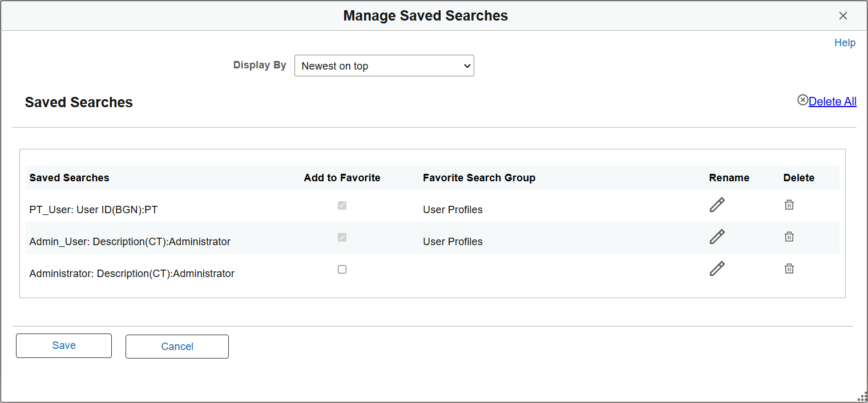Check Add to Favorite for Administrator search
The image size is (868, 403).
342,269
